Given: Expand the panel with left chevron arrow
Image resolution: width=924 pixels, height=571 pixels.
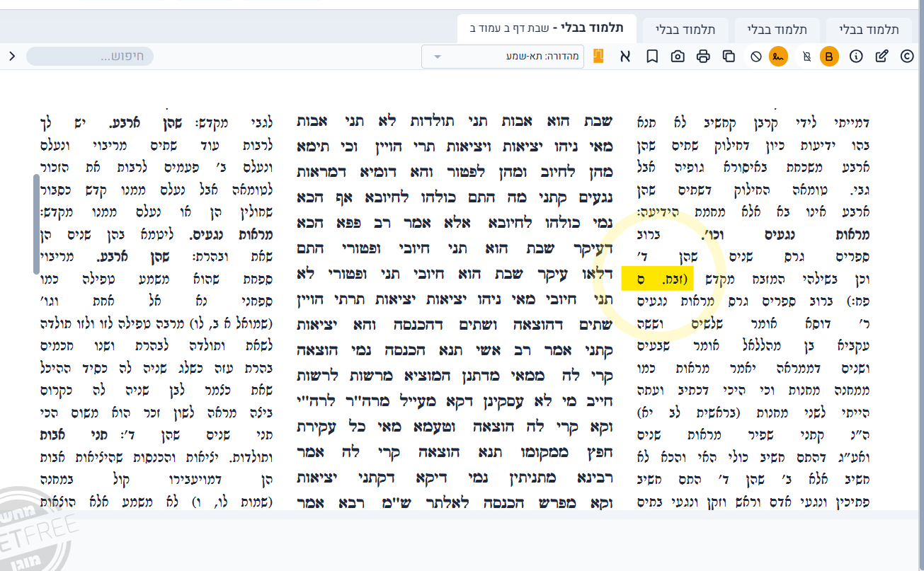Looking at the screenshot, I should pos(11,56).
